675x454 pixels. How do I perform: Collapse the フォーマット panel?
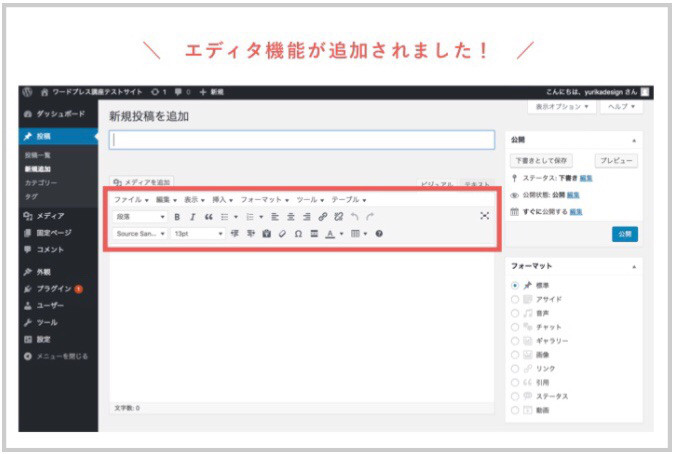coord(634,267)
